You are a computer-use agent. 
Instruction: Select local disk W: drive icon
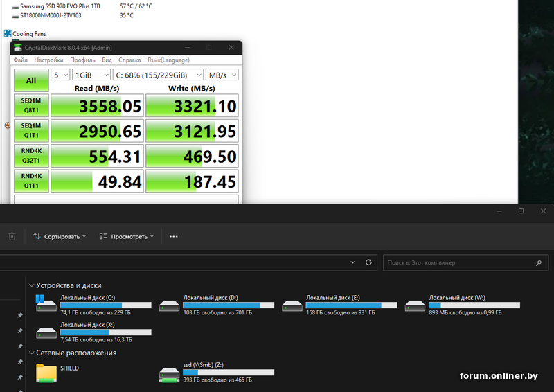tap(415, 305)
